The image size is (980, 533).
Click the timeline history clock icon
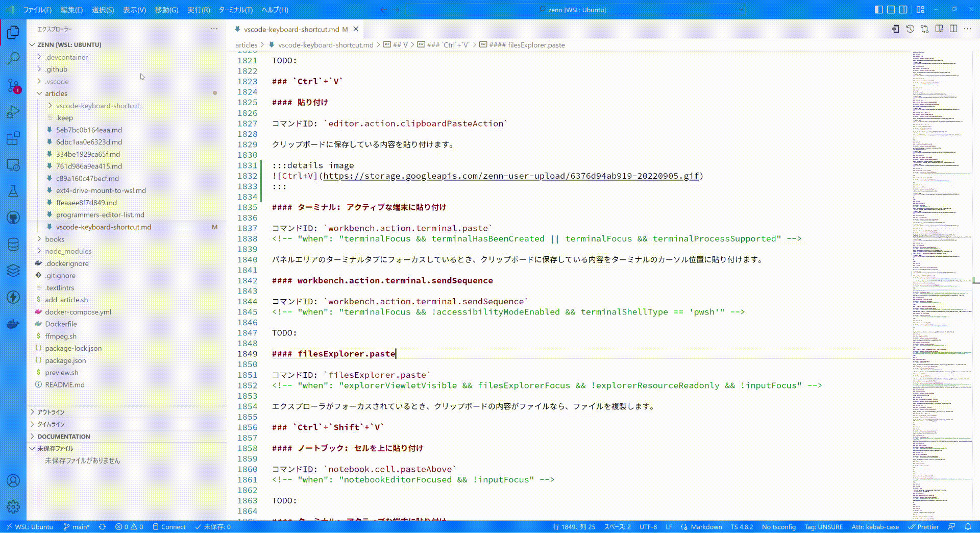pyautogui.click(x=910, y=29)
